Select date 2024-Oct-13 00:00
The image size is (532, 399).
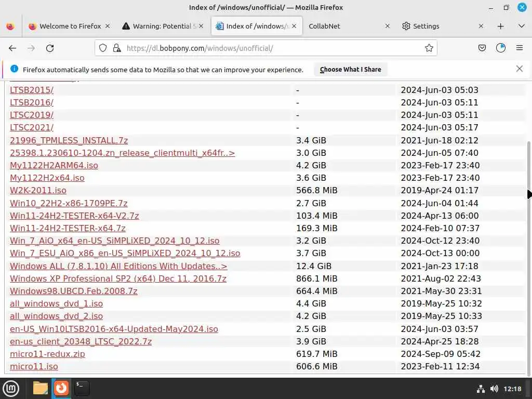tap(440, 254)
